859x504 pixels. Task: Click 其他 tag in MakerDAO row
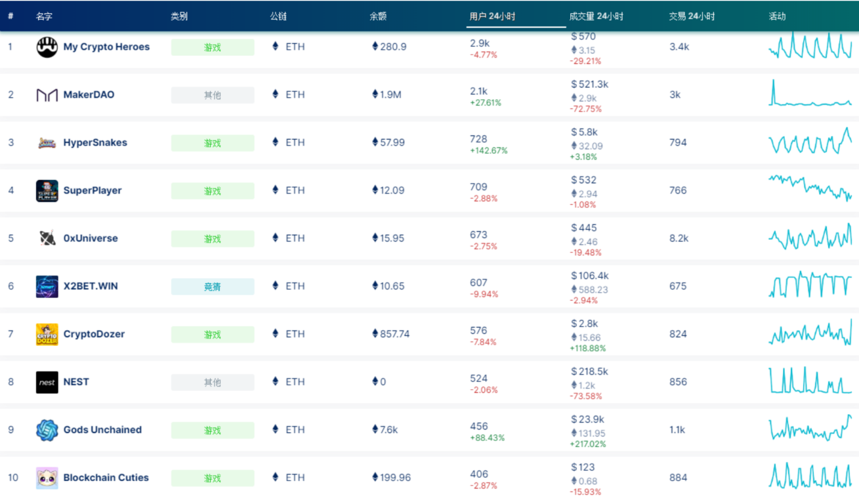click(x=213, y=95)
